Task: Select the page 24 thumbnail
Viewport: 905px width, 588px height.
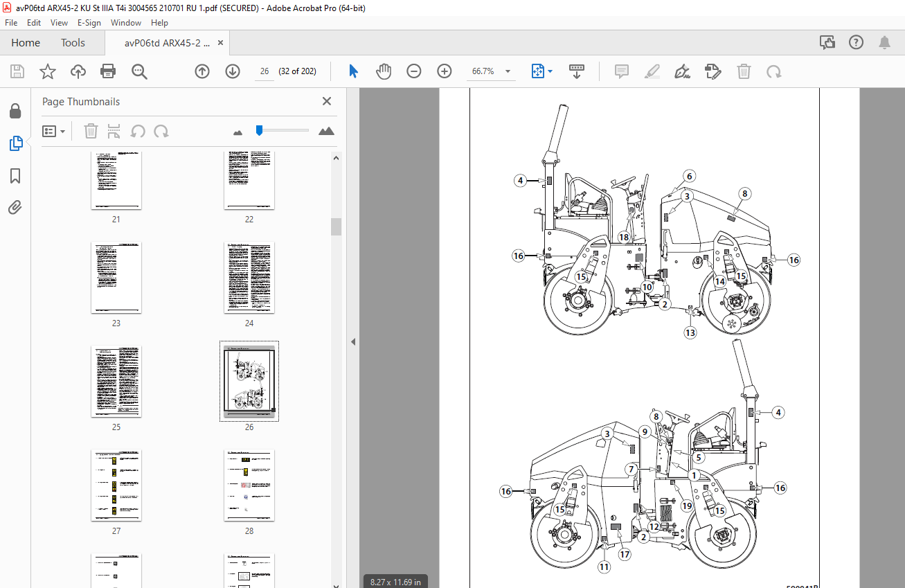Action: coord(249,278)
